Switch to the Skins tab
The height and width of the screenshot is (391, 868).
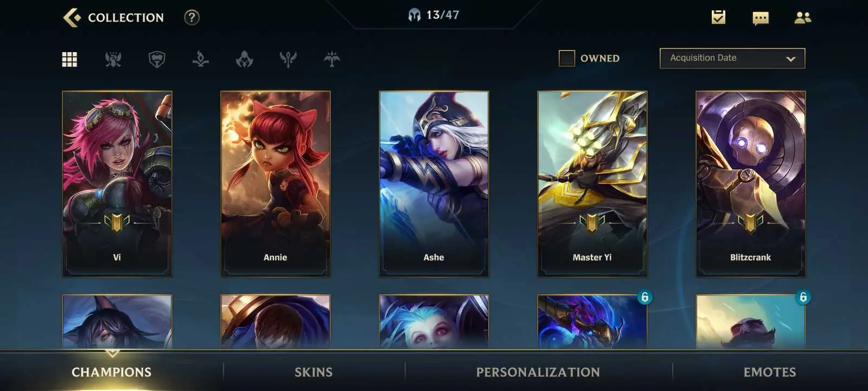click(314, 372)
